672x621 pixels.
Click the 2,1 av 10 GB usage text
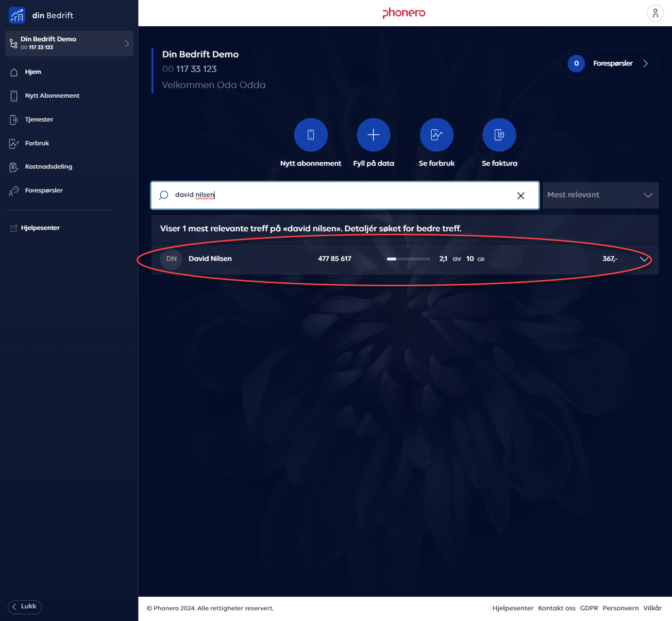[x=462, y=259]
